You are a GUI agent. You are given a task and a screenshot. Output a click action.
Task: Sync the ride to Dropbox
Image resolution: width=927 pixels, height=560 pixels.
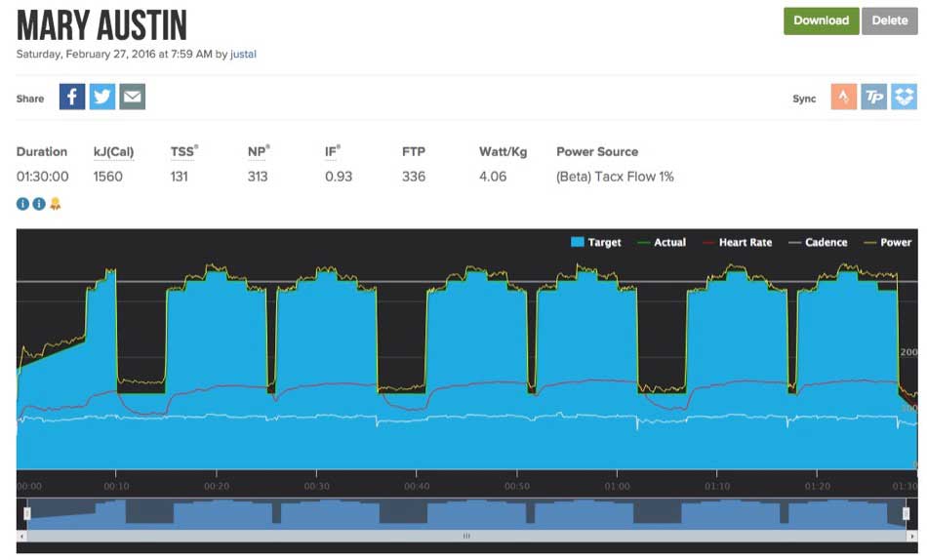click(x=904, y=97)
